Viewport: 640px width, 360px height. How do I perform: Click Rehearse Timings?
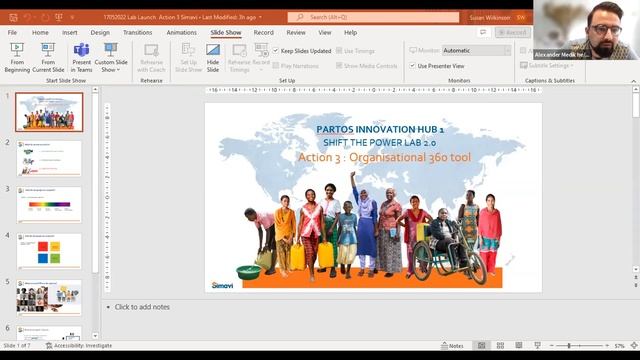239,58
